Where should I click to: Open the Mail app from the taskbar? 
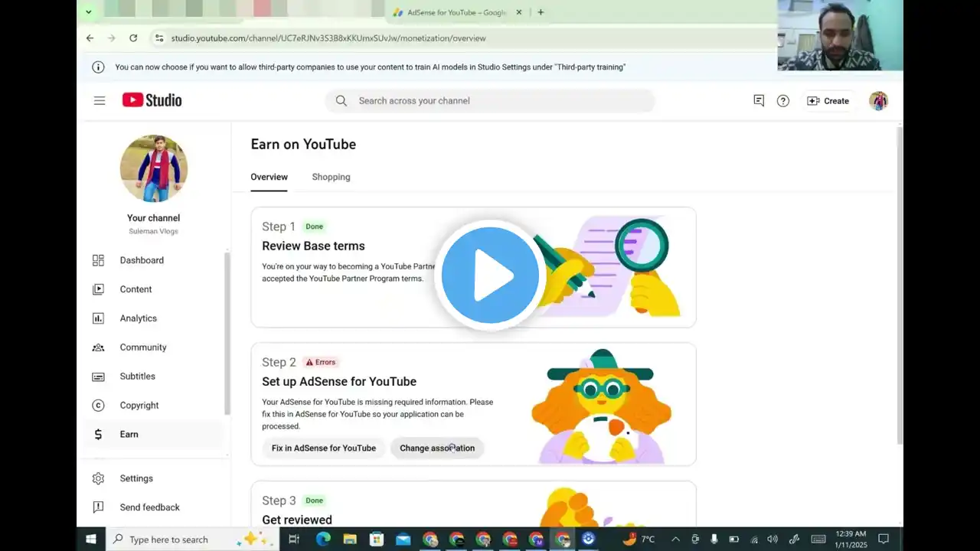[403, 539]
